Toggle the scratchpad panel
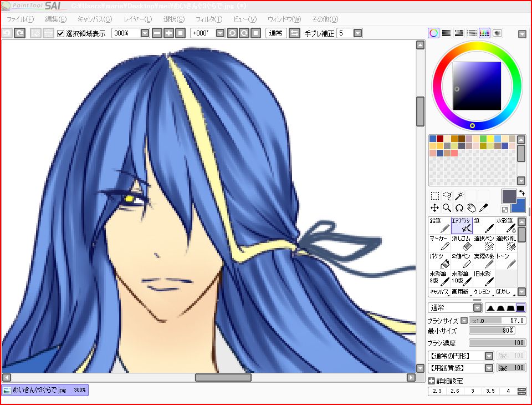 498,33
